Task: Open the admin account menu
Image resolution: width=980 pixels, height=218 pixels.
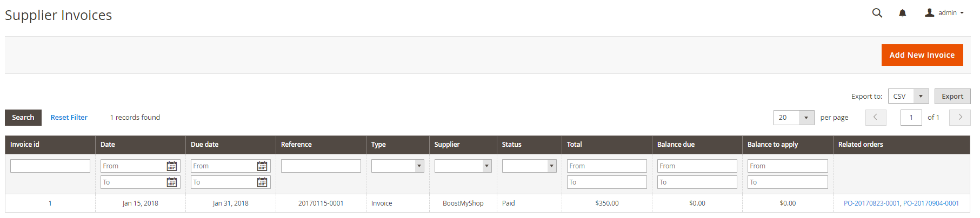Action: coord(944,13)
